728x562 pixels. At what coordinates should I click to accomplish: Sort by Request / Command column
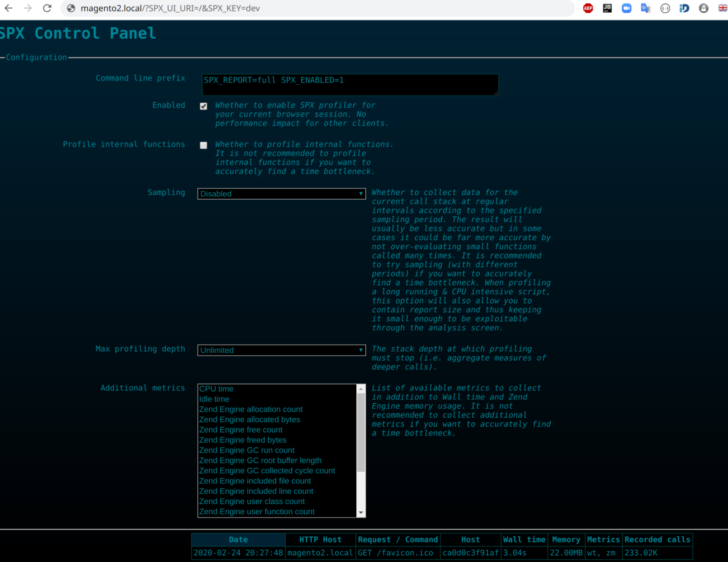(398, 540)
